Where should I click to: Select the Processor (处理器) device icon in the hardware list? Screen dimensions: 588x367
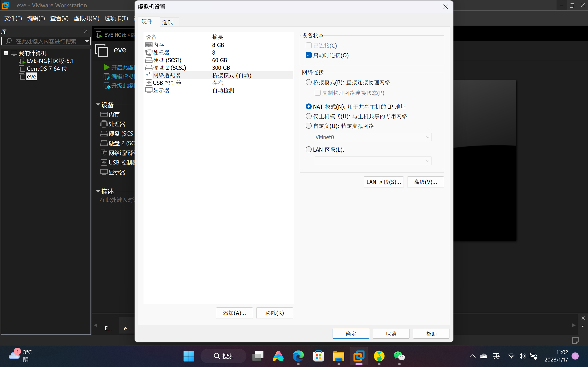148,53
